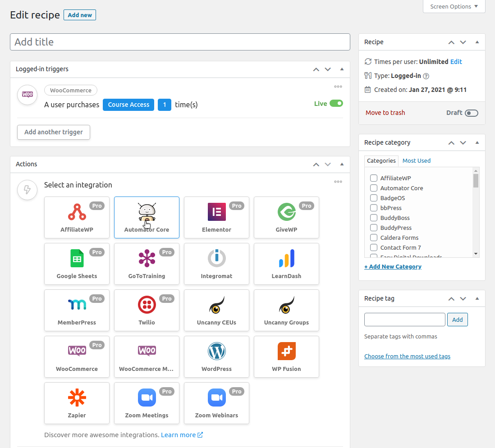Open the Screen Options dropdown
495x448 pixels.
tap(454, 6)
